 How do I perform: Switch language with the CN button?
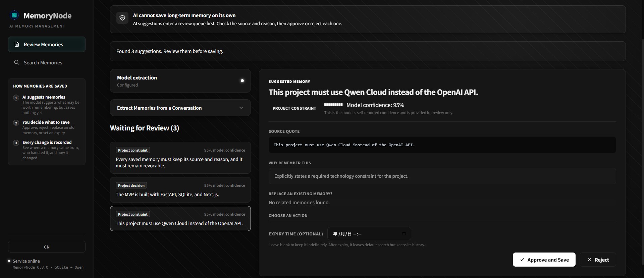(x=47, y=247)
